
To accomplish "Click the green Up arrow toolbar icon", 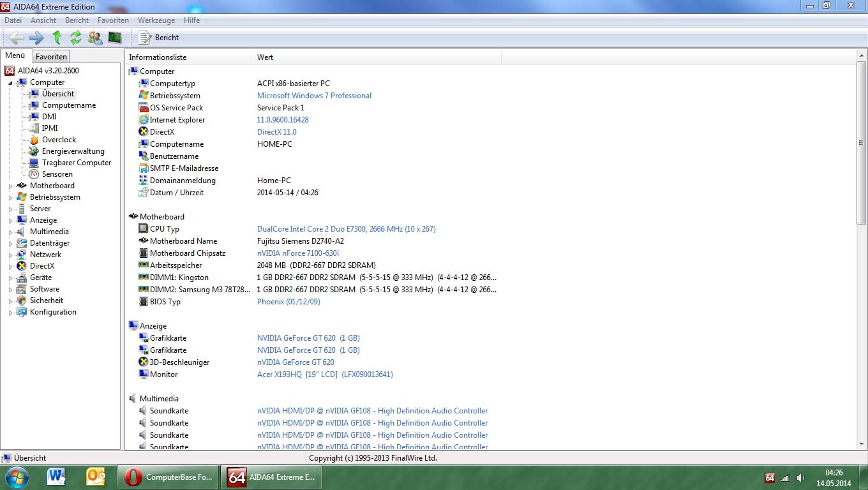I will 57,38.
